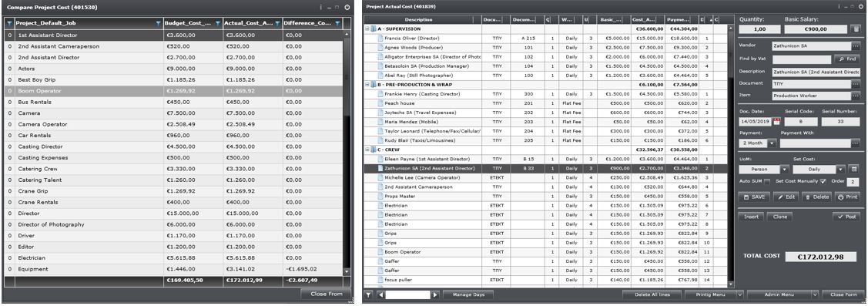Go to previous page arrow beside Manage Days
The width and height of the screenshot is (868, 306).
point(380,294)
